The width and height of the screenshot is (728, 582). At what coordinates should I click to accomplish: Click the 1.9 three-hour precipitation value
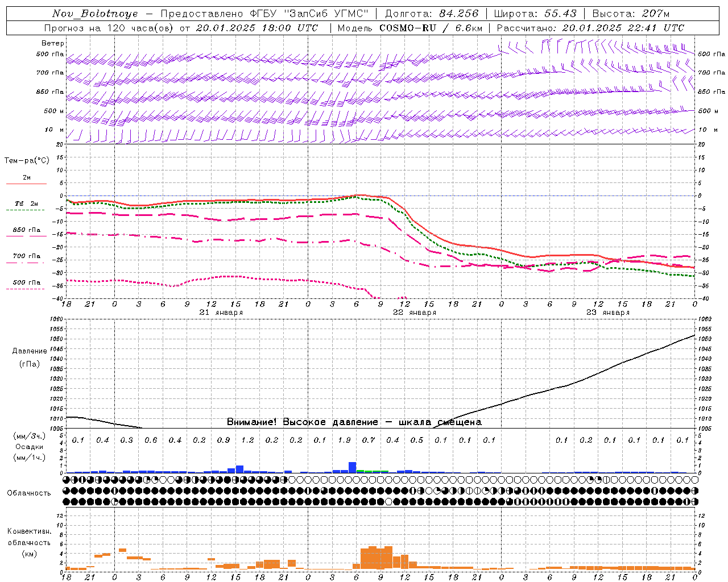(344, 440)
